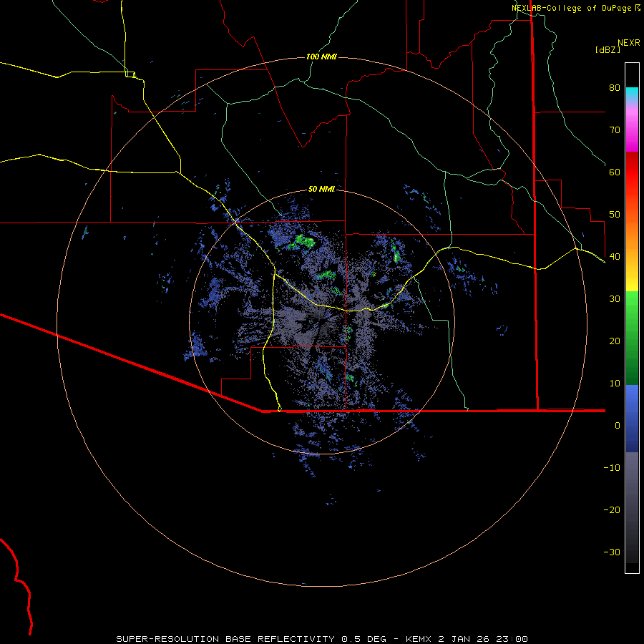Select the 50 value on the dBZ scale

[x=615, y=215]
